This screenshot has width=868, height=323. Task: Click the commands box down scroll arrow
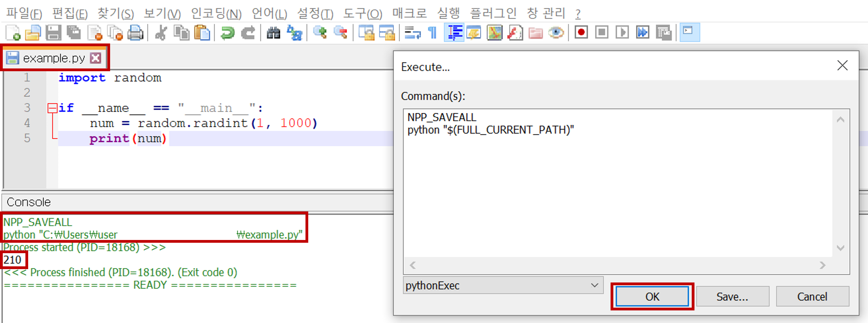pyautogui.click(x=840, y=248)
